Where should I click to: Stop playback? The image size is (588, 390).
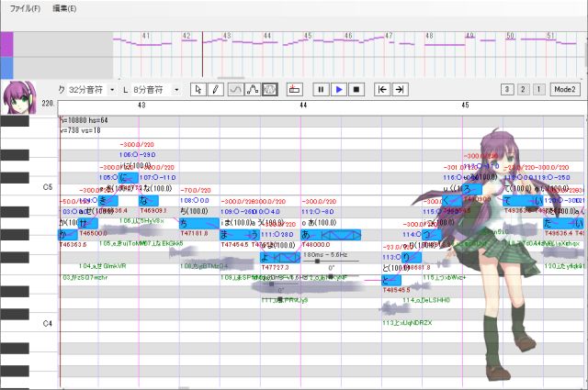click(356, 90)
